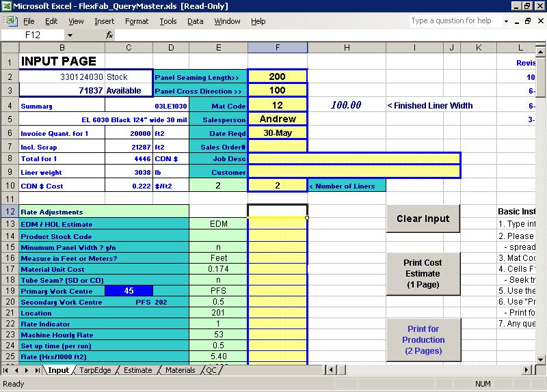Click the Liner weight value 3038
The image size is (547, 392).
pyautogui.click(x=129, y=172)
